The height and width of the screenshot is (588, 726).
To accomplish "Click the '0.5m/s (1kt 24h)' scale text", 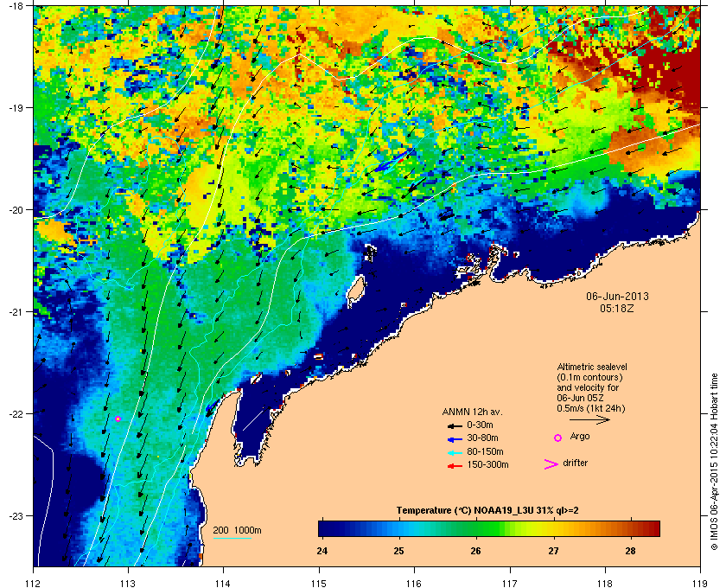I will click(x=591, y=409).
